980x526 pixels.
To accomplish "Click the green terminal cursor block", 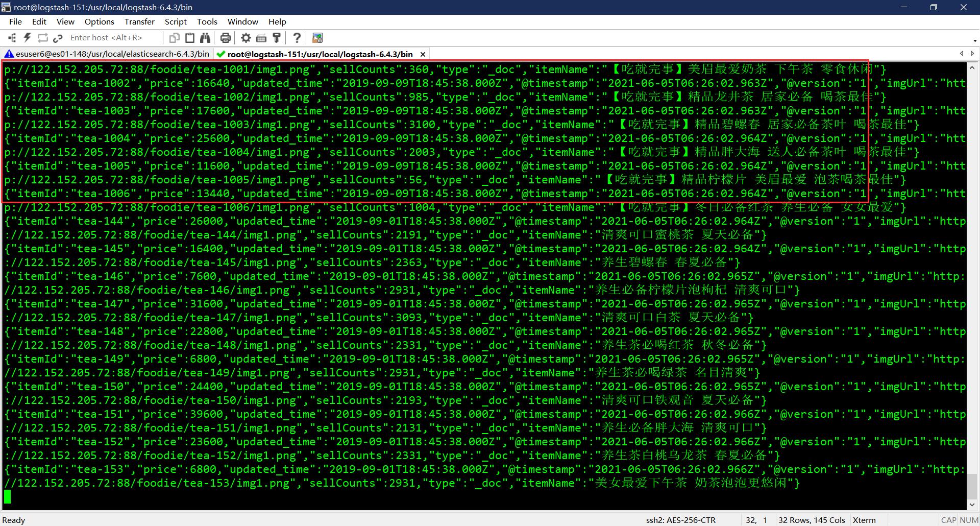I will point(7,496).
